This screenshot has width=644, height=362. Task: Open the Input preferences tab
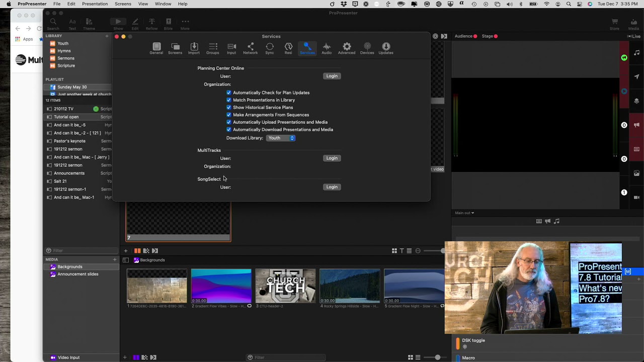[231, 48]
